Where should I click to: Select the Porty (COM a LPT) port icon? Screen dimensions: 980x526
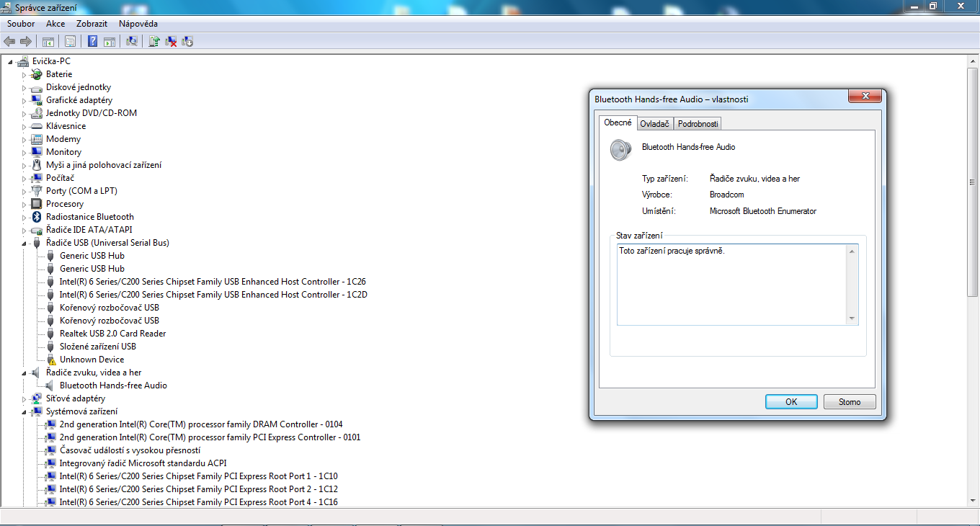37,191
